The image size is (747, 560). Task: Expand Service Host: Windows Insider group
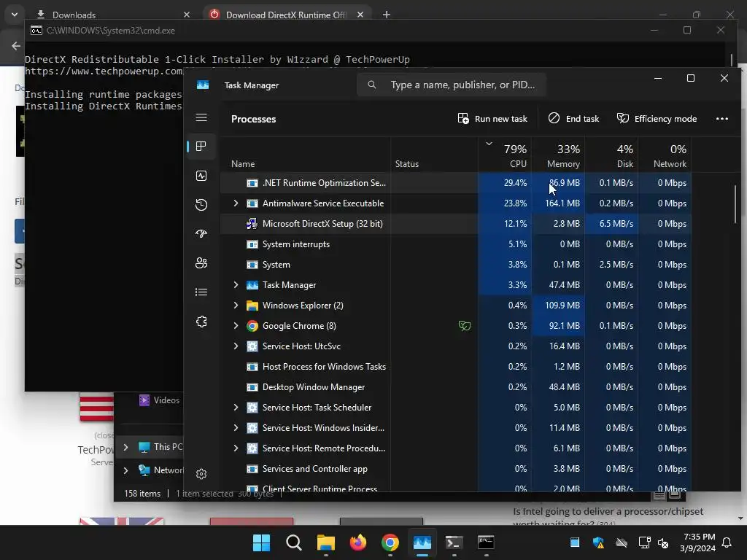(236, 427)
